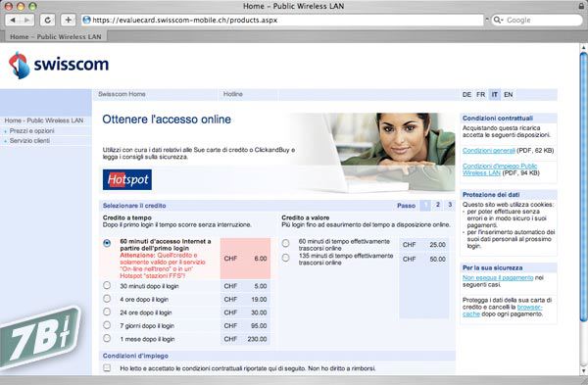
Task: Select 7 giorni dopo il login option
Action: click(x=107, y=325)
